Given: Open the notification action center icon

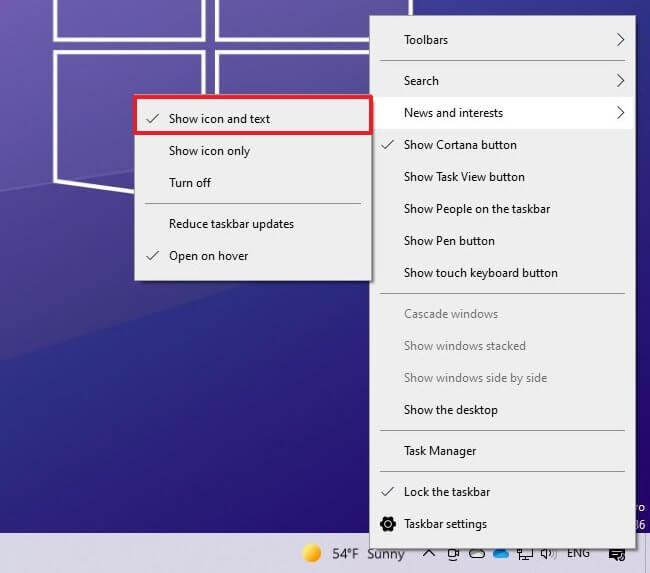Looking at the screenshot, I should 617,553.
